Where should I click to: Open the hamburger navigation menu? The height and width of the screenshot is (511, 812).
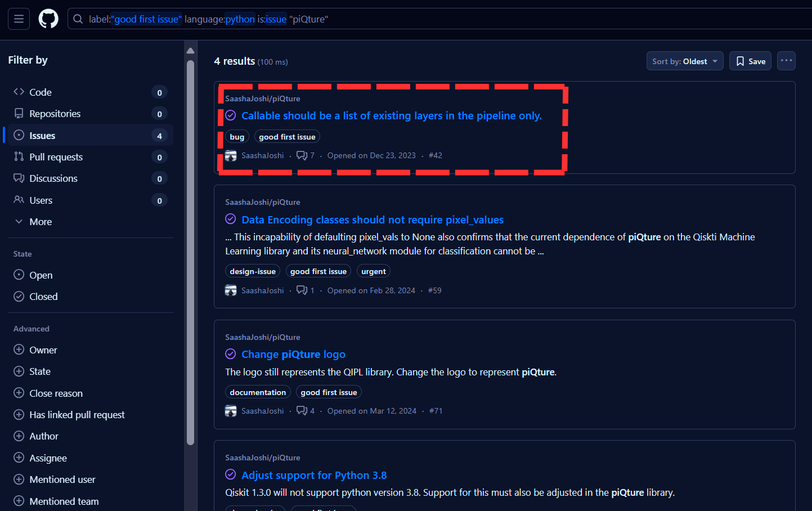[19, 19]
